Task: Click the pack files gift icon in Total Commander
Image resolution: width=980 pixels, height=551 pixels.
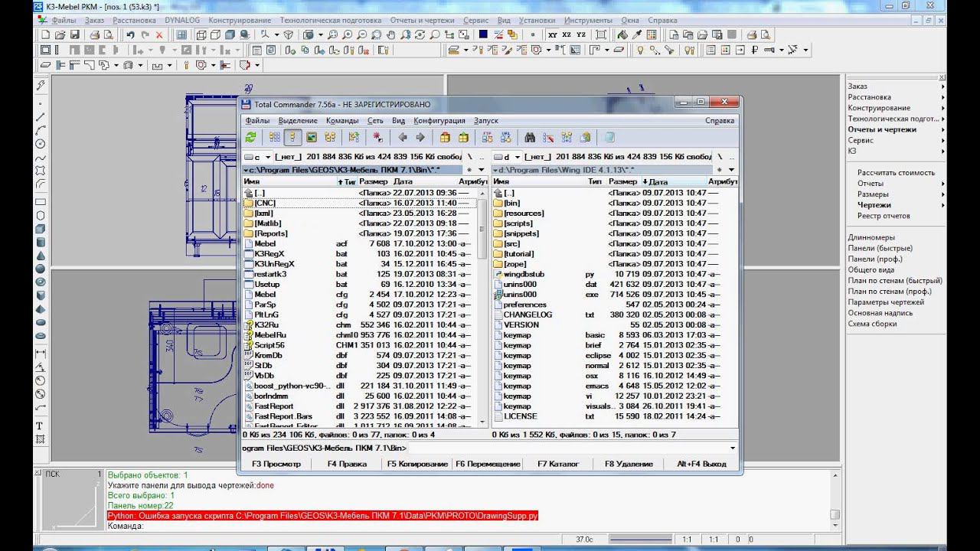Action: [x=445, y=138]
